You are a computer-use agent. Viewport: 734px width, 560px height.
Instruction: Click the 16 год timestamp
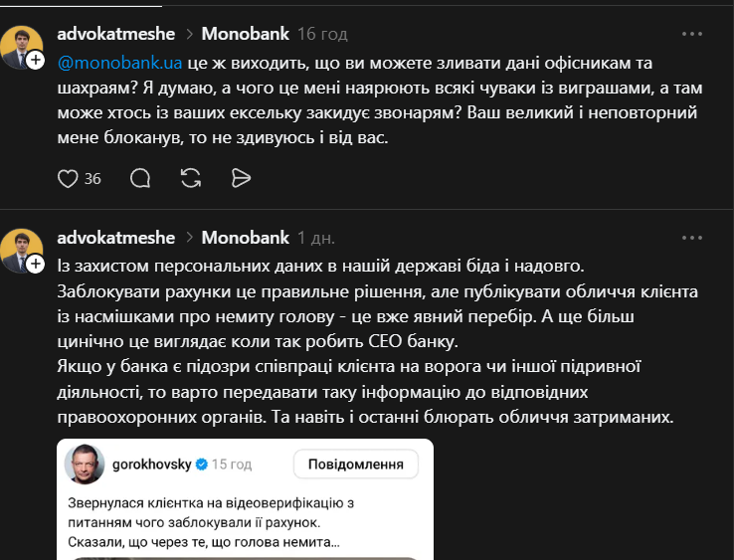click(320, 34)
